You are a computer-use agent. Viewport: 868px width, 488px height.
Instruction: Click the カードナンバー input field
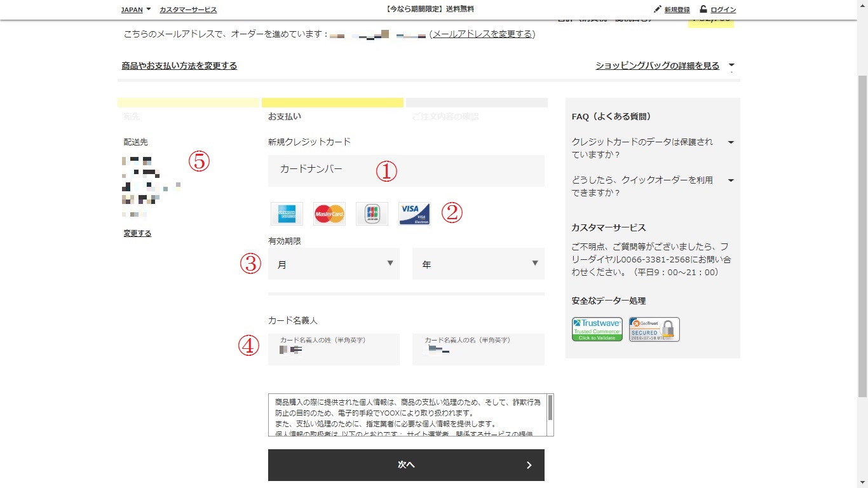pos(406,170)
